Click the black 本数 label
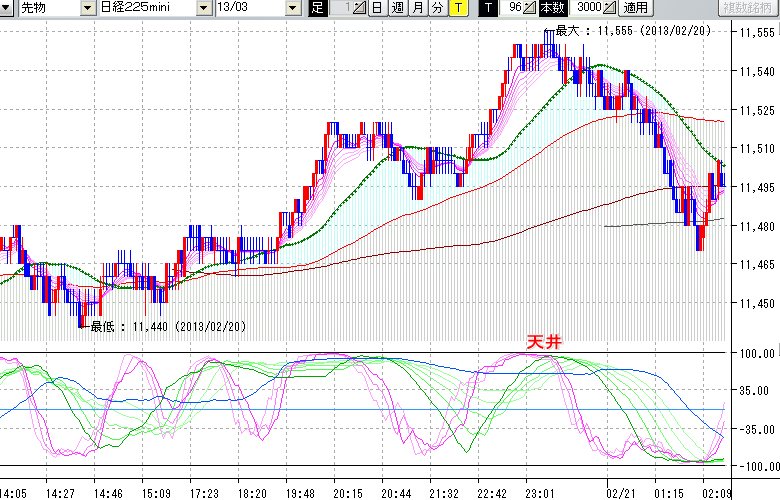 [551, 8]
